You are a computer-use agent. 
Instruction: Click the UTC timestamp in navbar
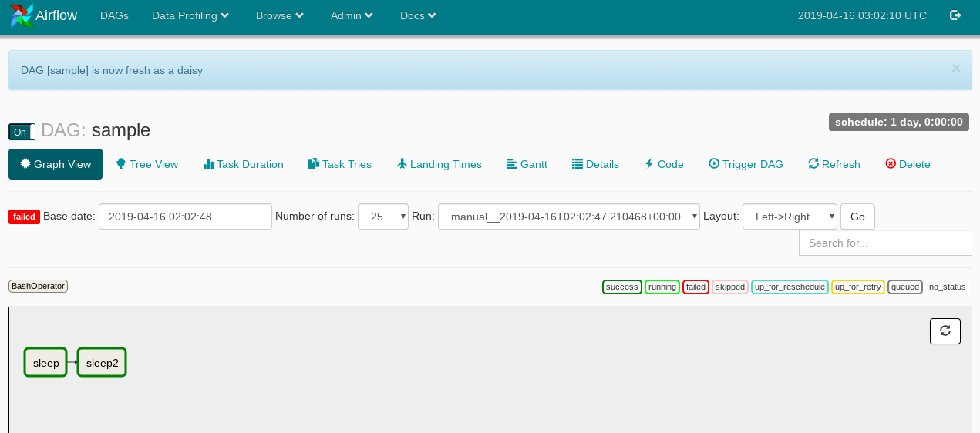tap(863, 15)
